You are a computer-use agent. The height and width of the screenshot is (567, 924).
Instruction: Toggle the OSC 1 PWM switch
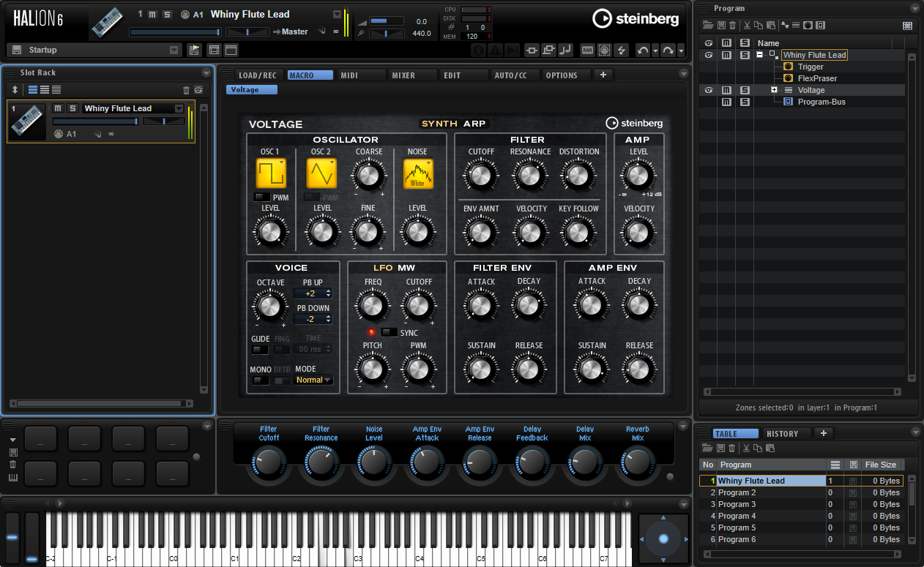(261, 197)
